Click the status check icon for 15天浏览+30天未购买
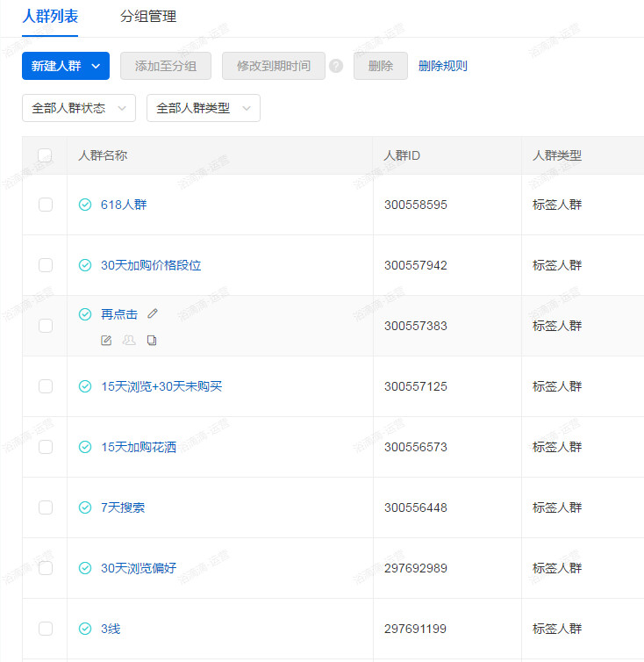This screenshot has width=644, height=662. coord(85,386)
